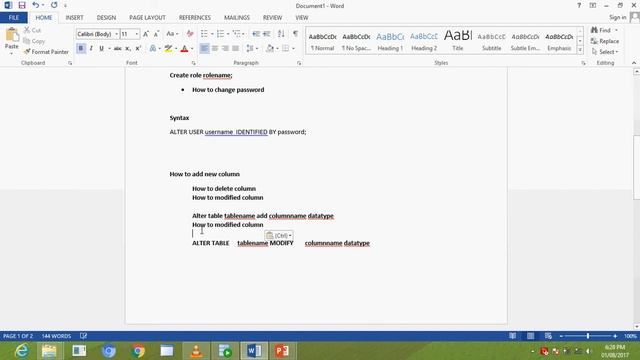This screenshot has height=360, width=640.
Task: Toggle Align Right
Action: (225, 49)
